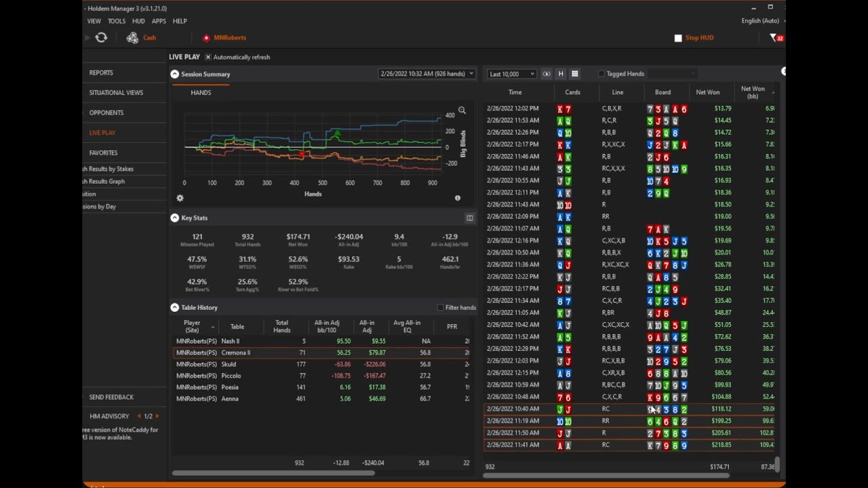Viewport: 868px width, 488px height.
Task: Sort by Board column header
Action: pos(663,93)
